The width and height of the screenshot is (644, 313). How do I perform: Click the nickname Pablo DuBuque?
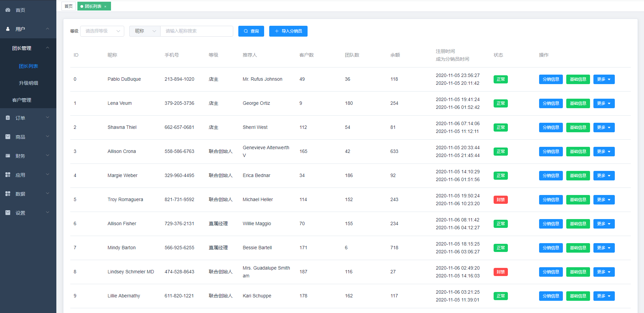coord(124,79)
